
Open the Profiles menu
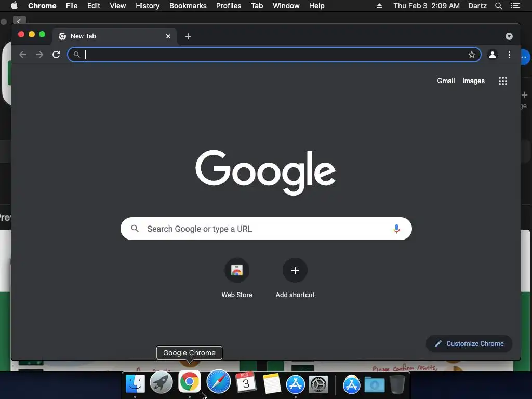pos(229,6)
